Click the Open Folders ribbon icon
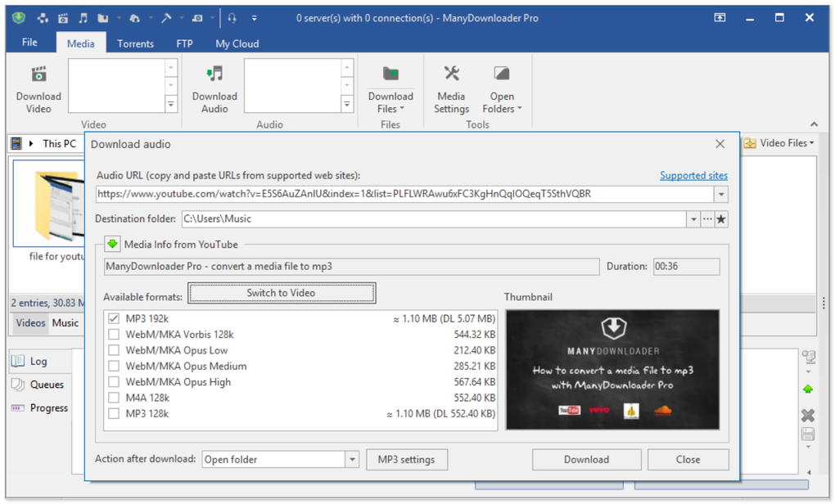The image size is (835, 504). [502, 73]
